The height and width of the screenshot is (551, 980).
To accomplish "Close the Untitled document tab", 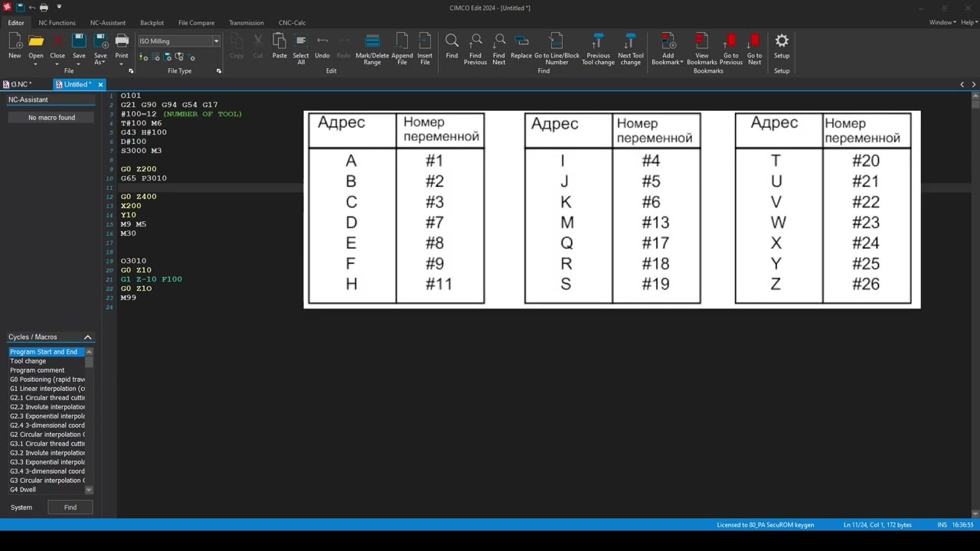I will point(100,84).
